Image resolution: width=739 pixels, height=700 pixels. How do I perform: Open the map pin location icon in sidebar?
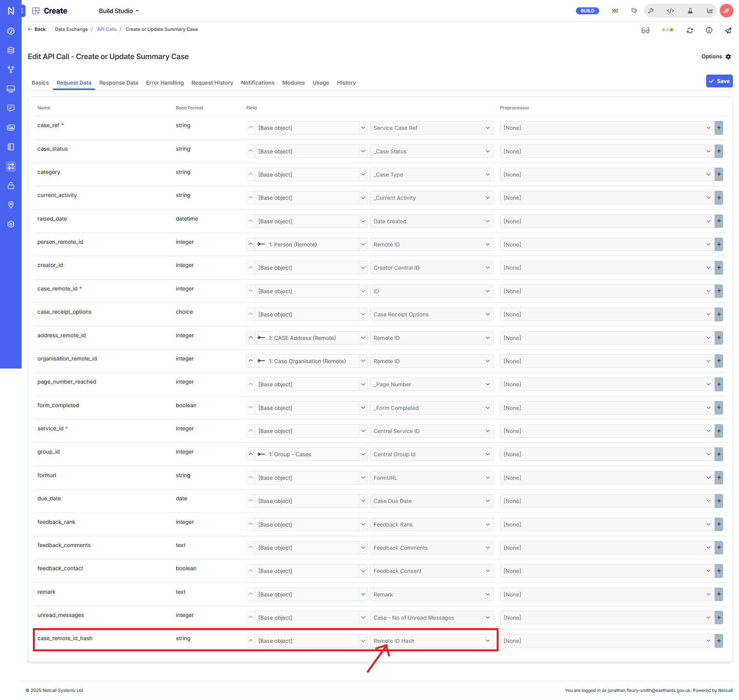point(11,205)
